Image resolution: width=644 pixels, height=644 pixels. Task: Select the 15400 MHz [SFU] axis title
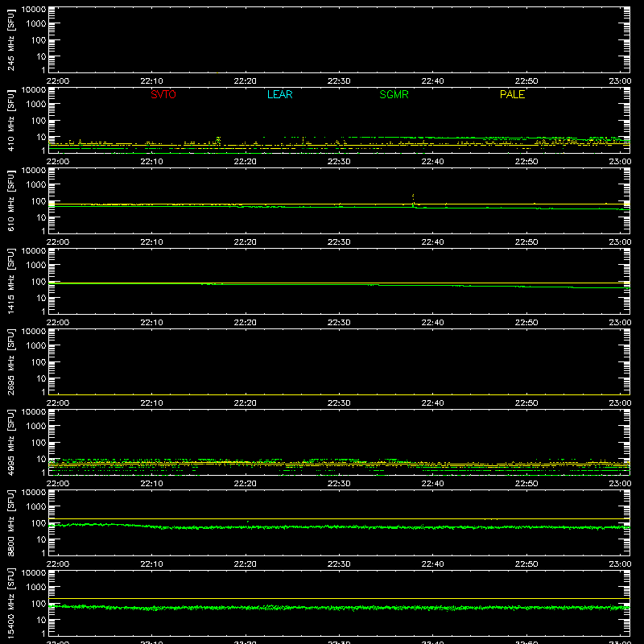tap(11, 603)
